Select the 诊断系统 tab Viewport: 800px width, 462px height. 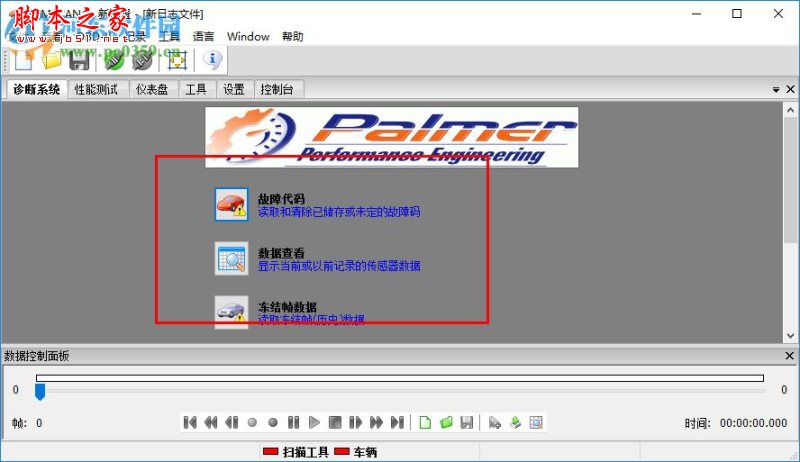click(37, 89)
